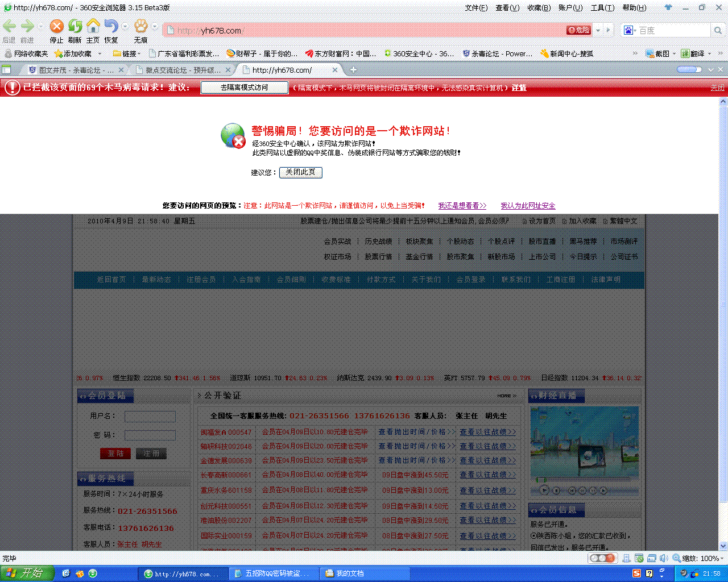Expand the 截图 dropdown arrow
The width and height of the screenshot is (728, 582).
point(674,53)
